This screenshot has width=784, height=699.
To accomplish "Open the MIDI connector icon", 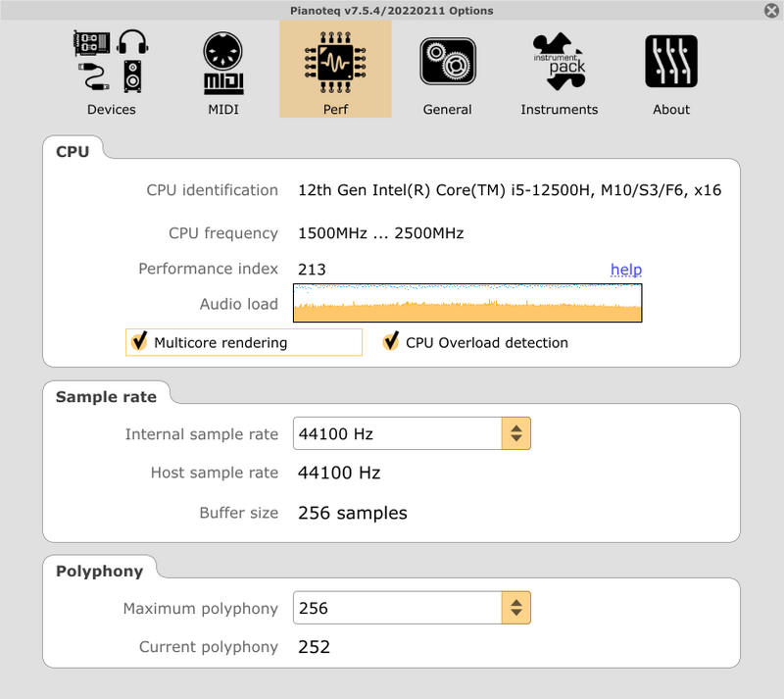I will (223, 63).
